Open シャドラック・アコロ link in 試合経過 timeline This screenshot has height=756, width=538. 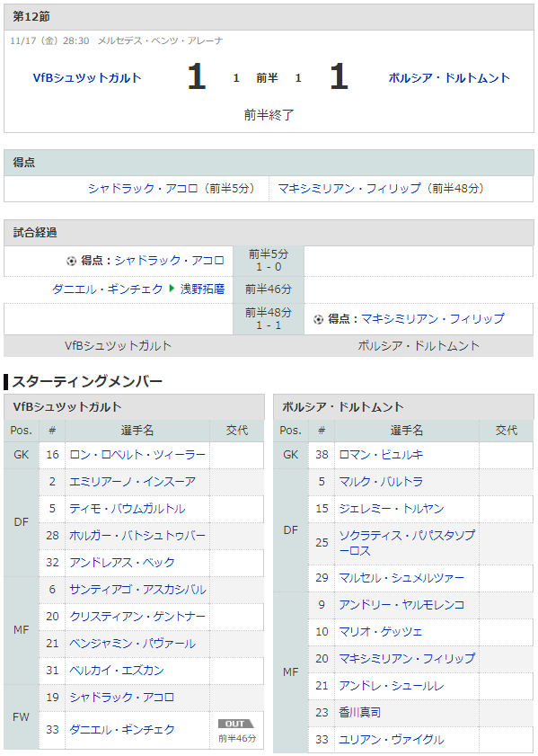pos(170,261)
